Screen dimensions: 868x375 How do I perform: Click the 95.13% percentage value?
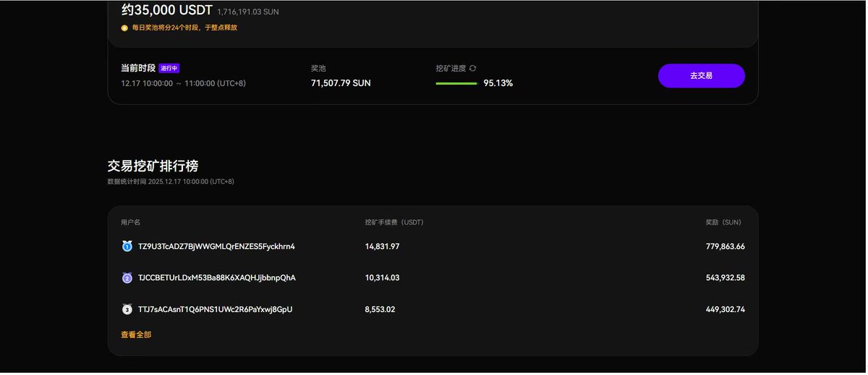(x=498, y=83)
